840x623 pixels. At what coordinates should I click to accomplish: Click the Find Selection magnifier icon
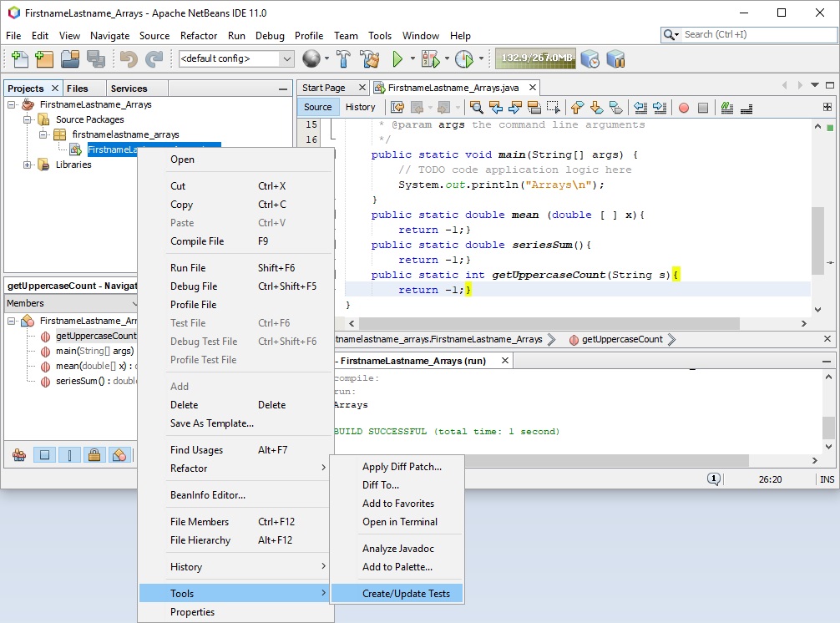point(476,108)
